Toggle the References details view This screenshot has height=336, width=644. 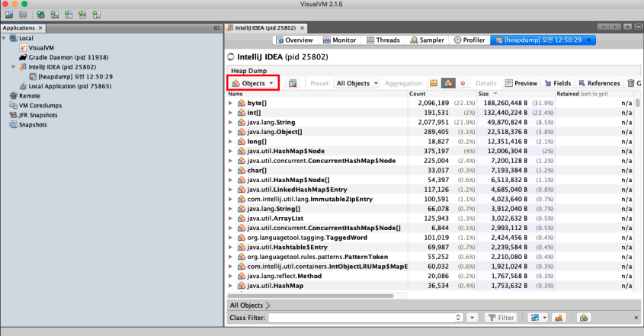[599, 83]
